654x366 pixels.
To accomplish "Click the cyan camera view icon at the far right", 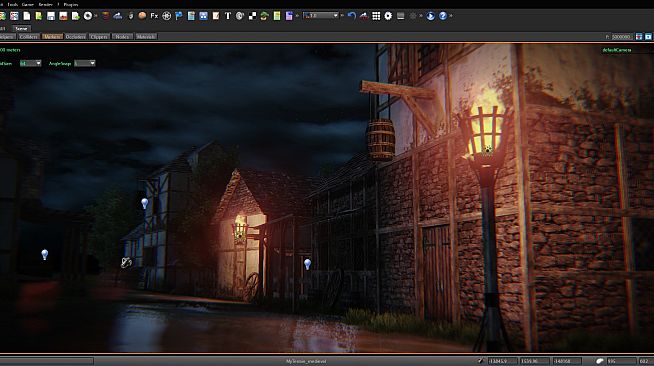I will pos(648,37).
